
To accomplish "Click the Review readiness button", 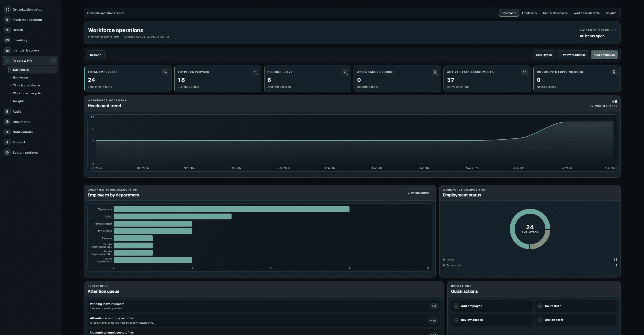I will [573, 55].
